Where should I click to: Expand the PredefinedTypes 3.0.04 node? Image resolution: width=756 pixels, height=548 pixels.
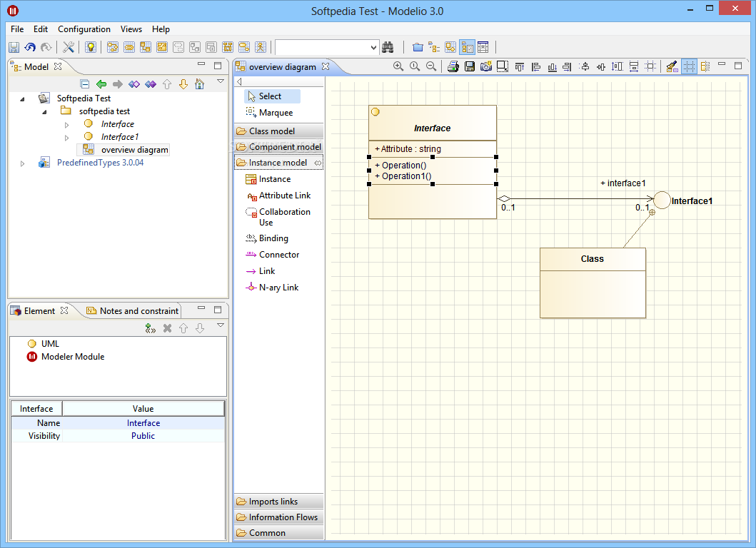coord(22,164)
